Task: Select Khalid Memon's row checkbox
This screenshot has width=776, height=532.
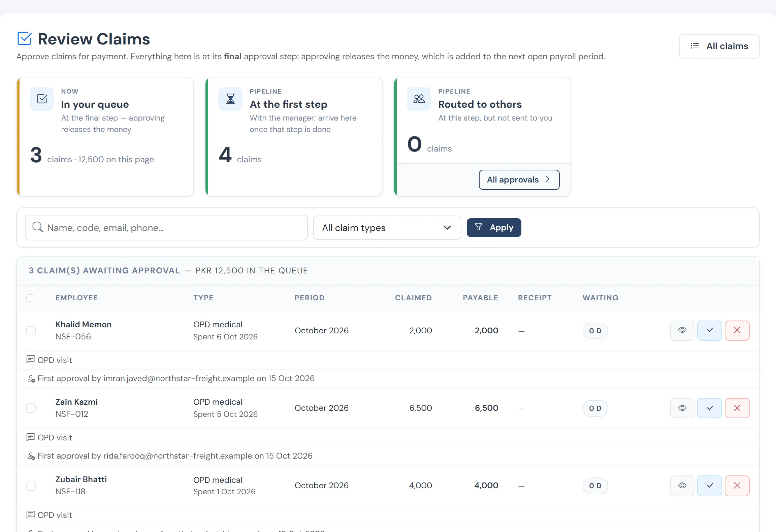Action: 31,331
